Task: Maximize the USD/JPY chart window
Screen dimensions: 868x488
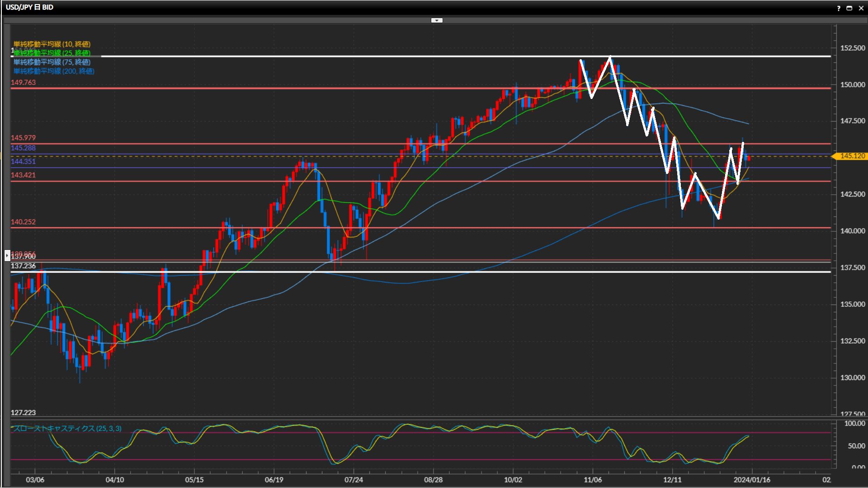Action: pyautogui.click(x=849, y=8)
